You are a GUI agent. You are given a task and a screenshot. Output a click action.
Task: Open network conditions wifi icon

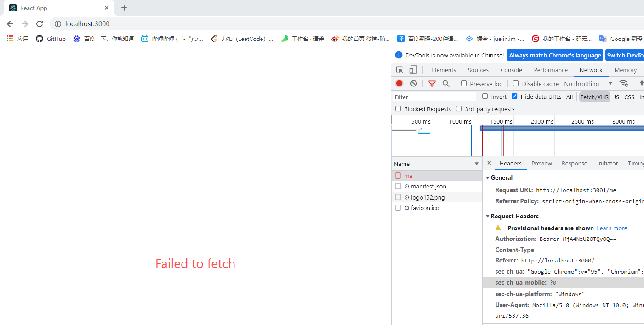pyautogui.click(x=624, y=83)
